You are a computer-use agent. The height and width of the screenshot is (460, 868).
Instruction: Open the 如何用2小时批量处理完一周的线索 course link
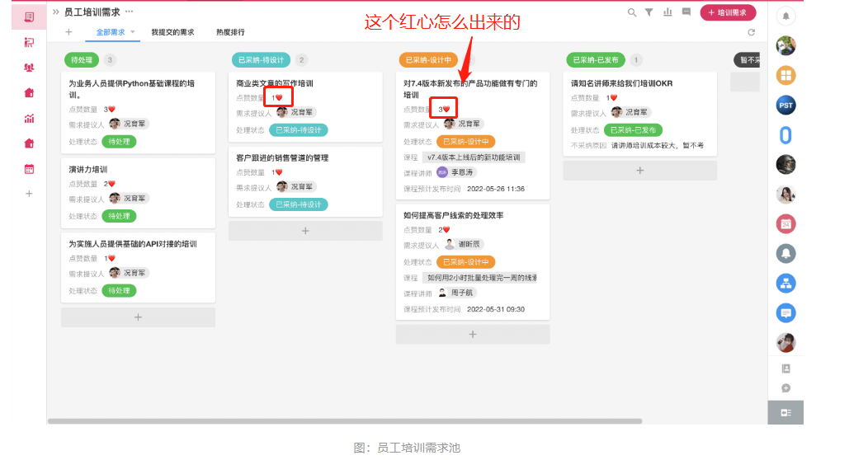tap(480, 278)
